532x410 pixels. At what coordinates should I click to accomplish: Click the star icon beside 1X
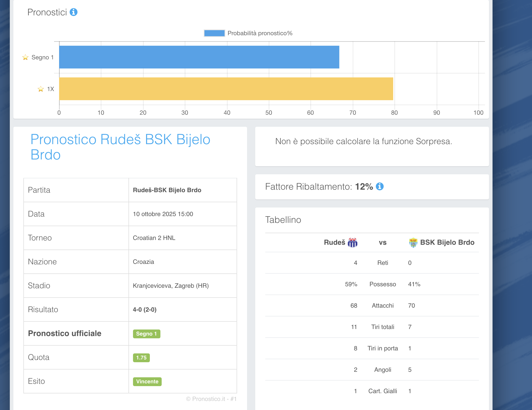[41, 89]
